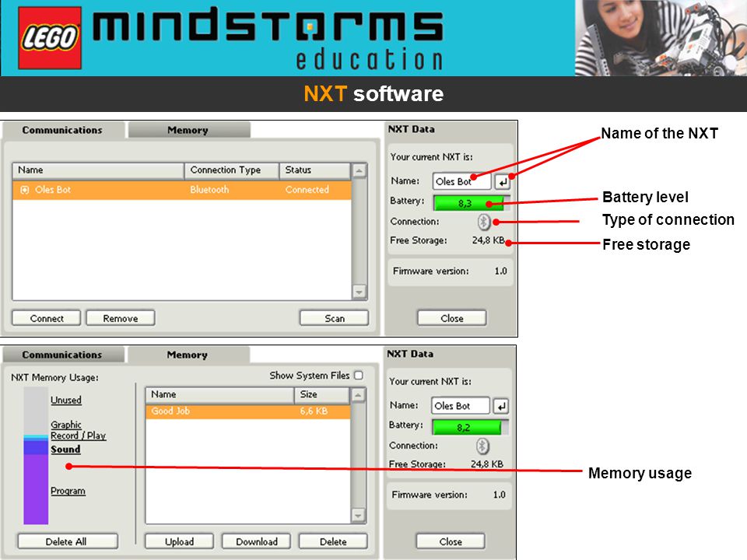Image resolution: width=747 pixels, height=560 pixels.
Task: Click the gray unused segment of the memory bar
Action: coord(36,411)
